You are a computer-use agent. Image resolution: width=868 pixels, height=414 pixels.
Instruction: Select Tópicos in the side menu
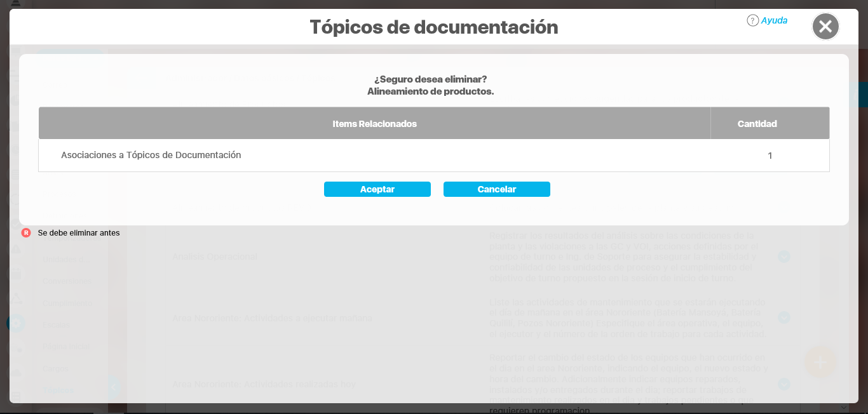58,390
